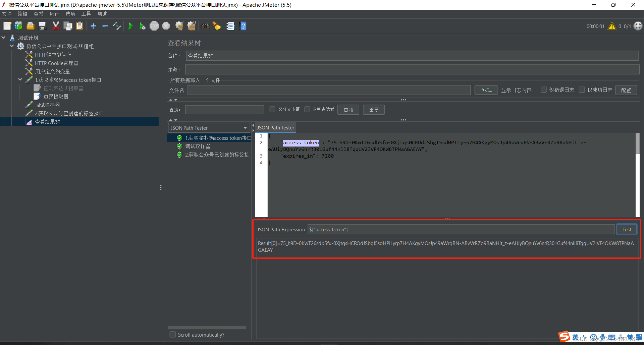The height and width of the screenshot is (345, 644).
Task: Open the 帮助 menu
Action: click(x=102, y=14)
